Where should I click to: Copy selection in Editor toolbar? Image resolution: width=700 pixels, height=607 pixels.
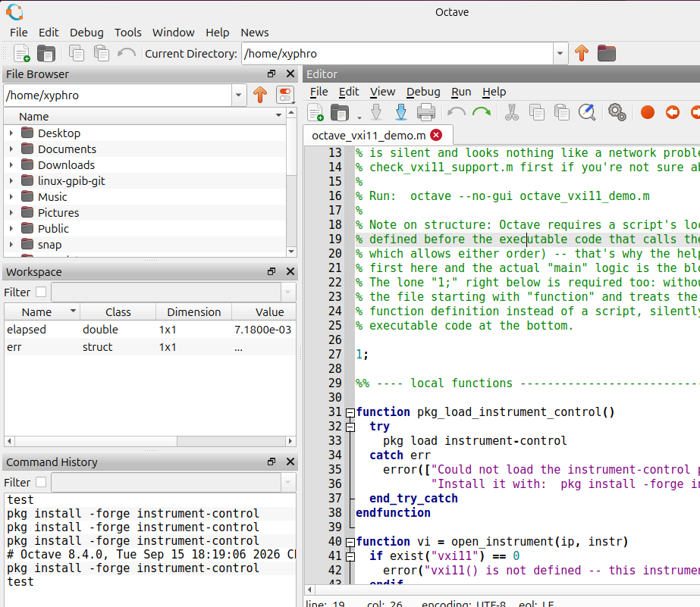(x=537, y=112)
